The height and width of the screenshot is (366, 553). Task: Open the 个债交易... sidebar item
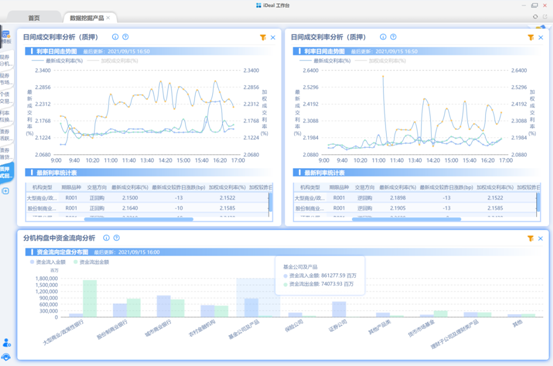click(x=6, y=98)
